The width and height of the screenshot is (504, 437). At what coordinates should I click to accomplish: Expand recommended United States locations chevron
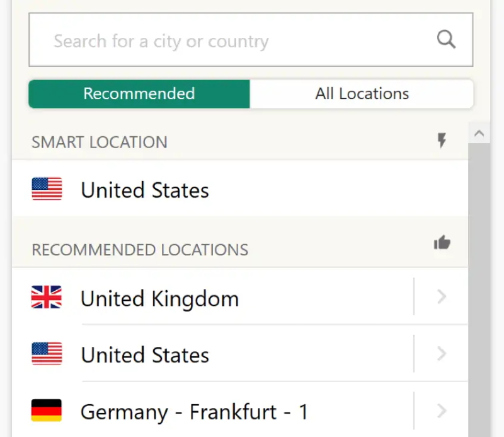pos(442,354)
